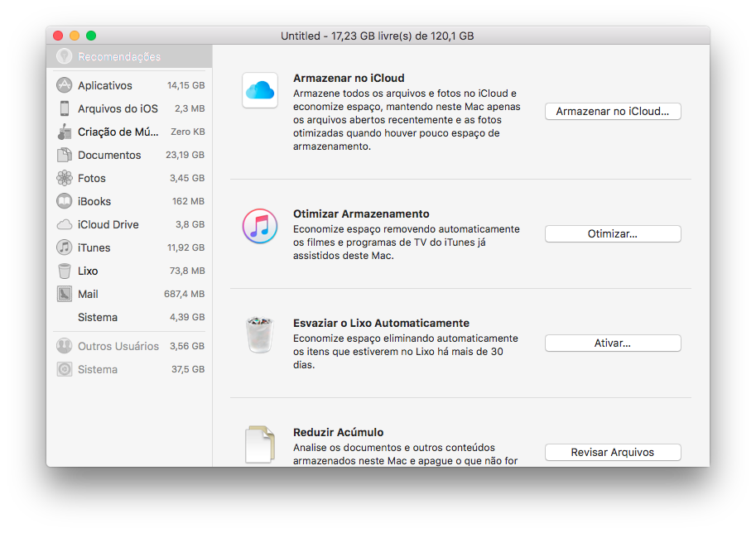Viewport: 756px width, 533px height.
Task: Click the large iCloud icon in recommendations
Action: 259,90
